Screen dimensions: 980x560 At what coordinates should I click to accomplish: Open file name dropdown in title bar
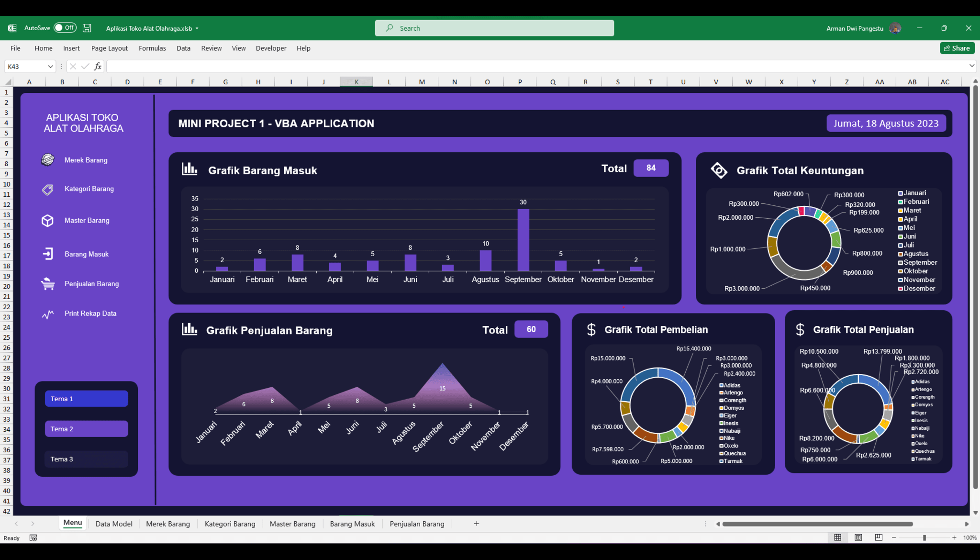(197, 28)
